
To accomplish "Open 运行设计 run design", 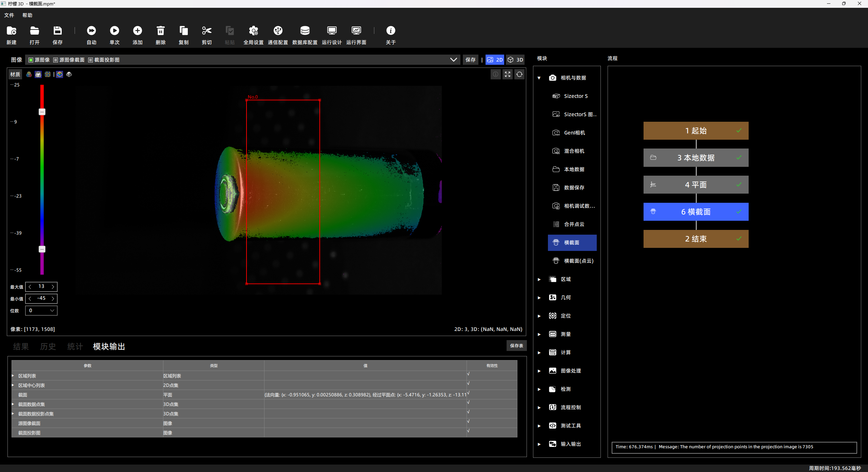I will [x=332, y=31].
